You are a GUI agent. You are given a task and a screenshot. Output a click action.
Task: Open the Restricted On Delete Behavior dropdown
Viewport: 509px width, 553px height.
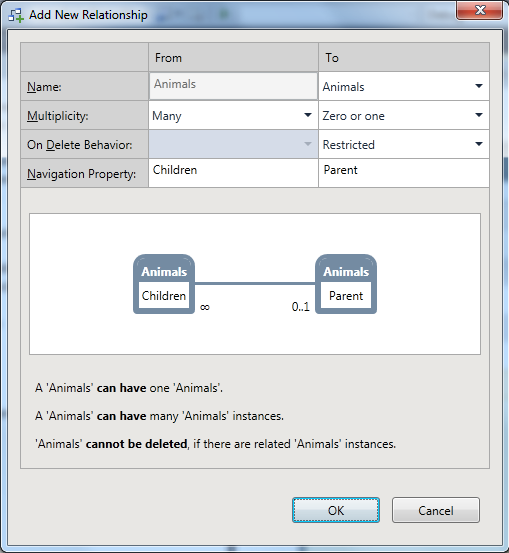(404, 144)
